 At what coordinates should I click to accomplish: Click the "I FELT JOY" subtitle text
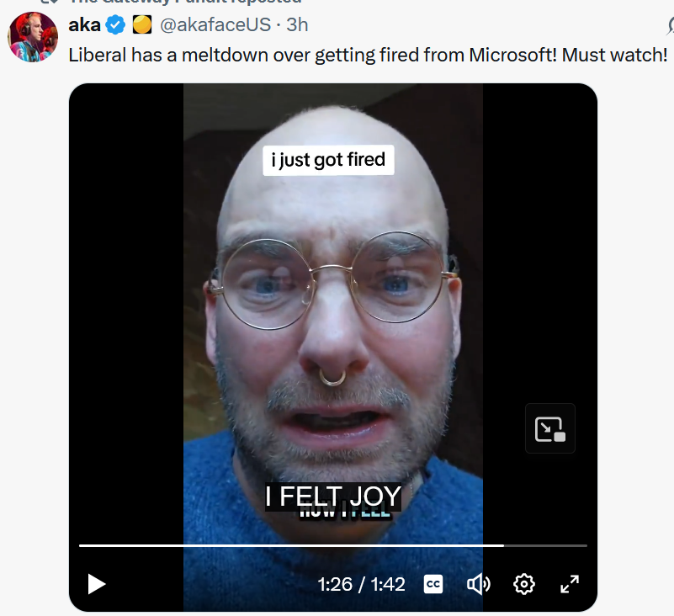(x=332, y=497)
